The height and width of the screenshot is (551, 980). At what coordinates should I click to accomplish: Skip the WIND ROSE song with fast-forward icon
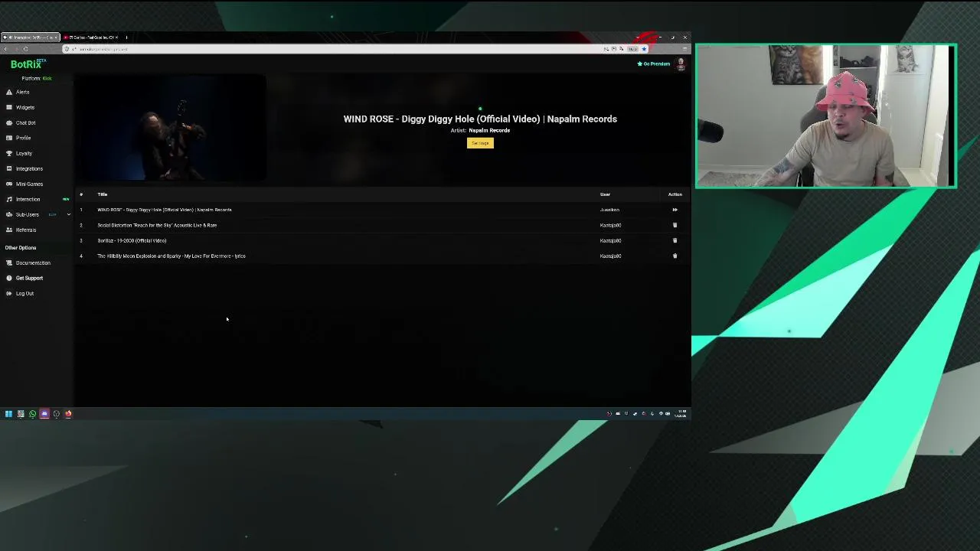coord(675,210)
